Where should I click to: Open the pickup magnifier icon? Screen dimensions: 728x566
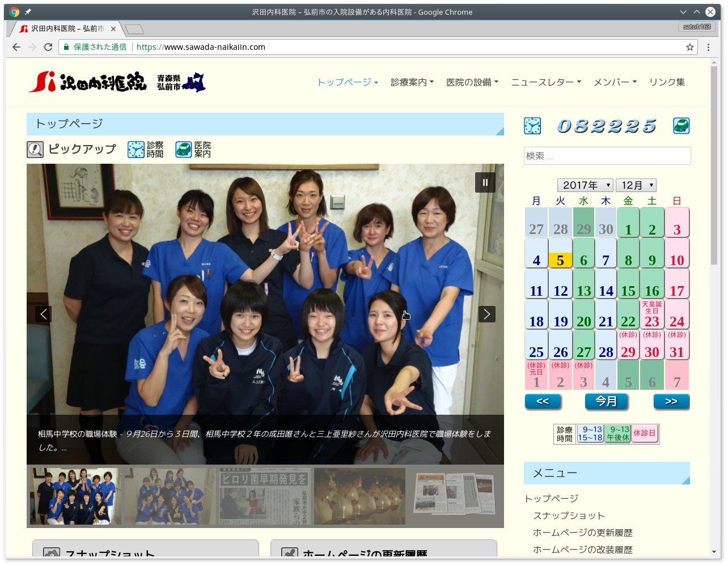pos(35,150)
